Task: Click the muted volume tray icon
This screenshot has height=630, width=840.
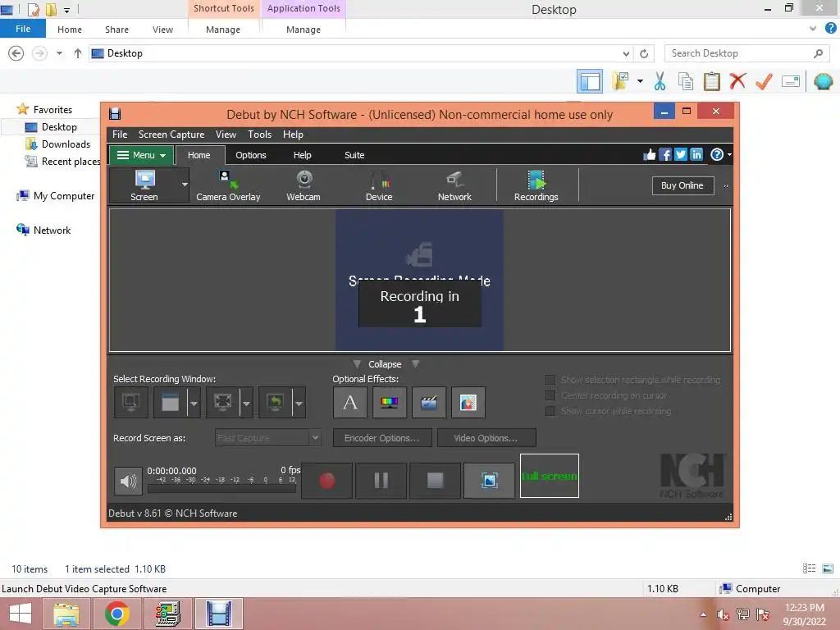Action: point(723,614)
